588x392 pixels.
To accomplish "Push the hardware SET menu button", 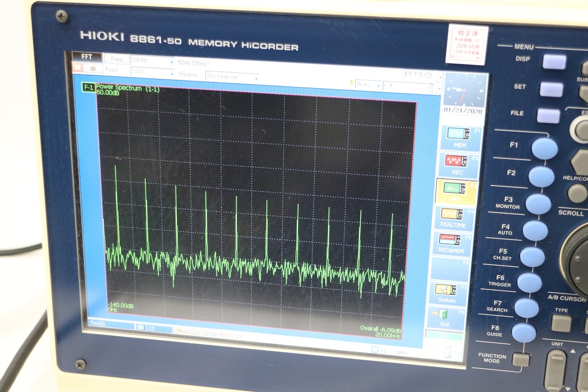I will click(x=551, y=89).
